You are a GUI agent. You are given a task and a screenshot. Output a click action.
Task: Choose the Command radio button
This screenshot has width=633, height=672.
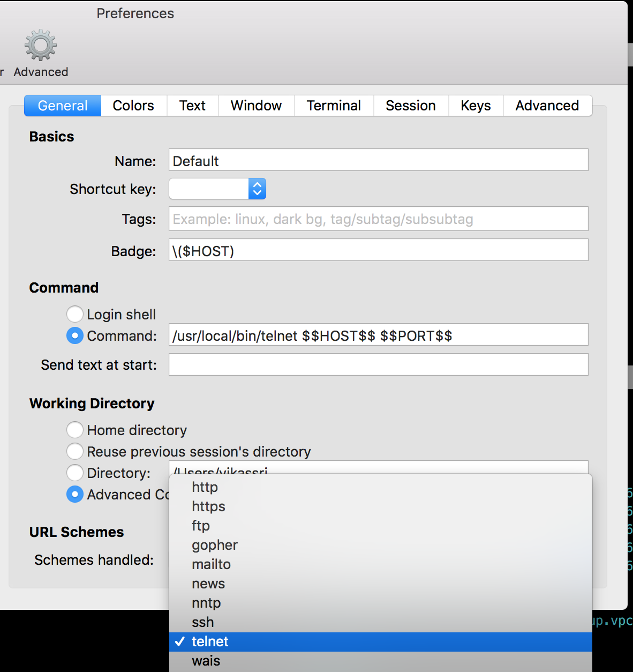point(75,336)
